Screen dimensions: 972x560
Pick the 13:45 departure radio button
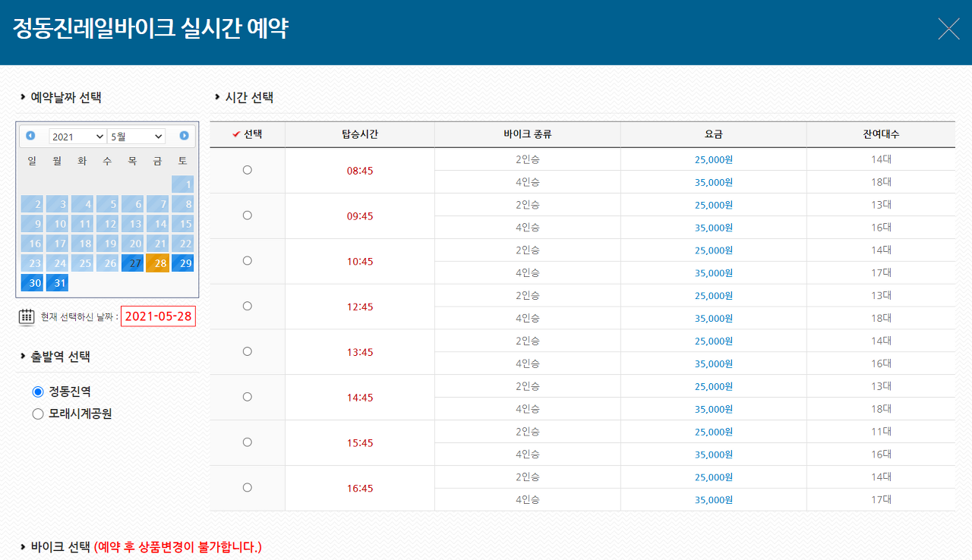[247, 351]
